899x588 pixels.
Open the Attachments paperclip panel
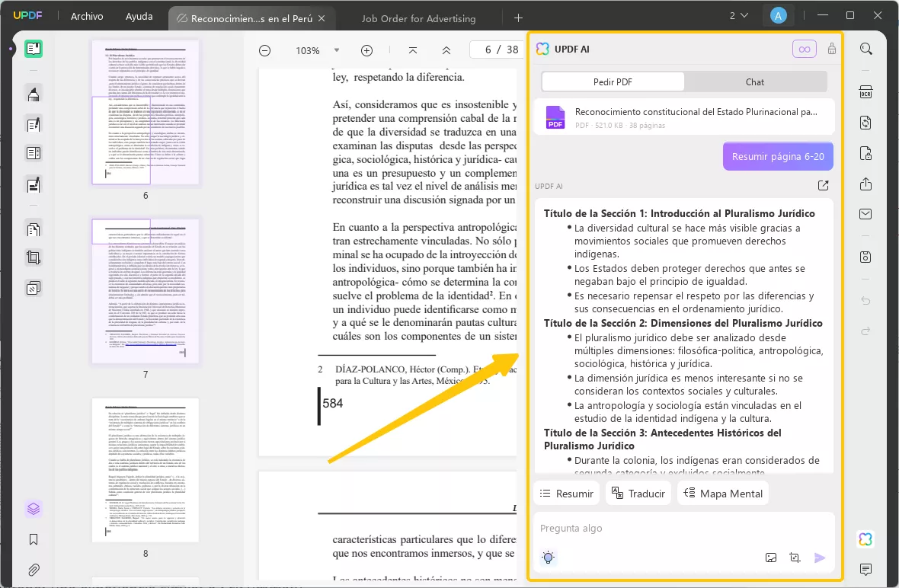[34, 570]
